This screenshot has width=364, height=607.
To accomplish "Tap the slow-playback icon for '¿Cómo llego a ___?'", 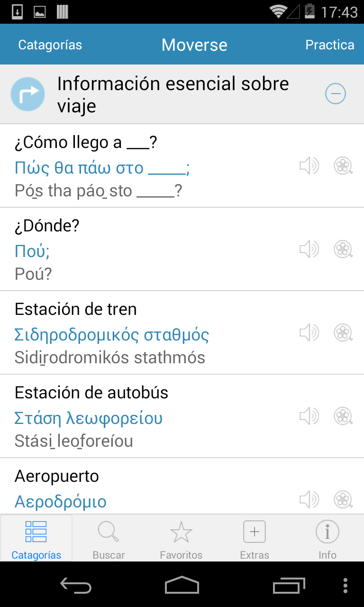I will (x=343, y=166).
